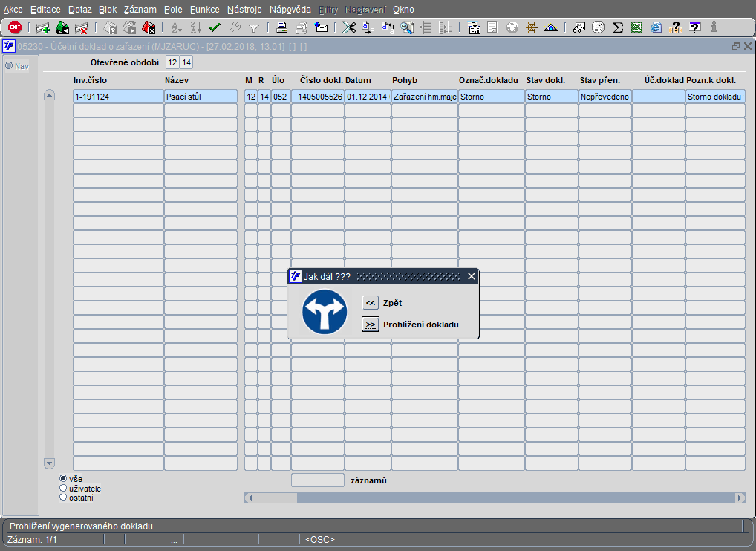
Task: Click the ship's wheel icon
Action: tap(531, 27)
